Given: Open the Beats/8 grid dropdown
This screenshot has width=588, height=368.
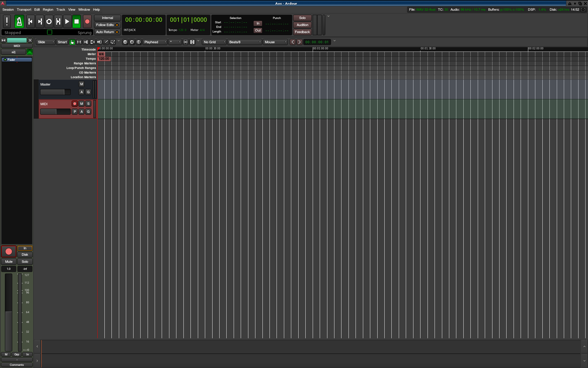Looking at the screenshot, I should tap(245, 42).
